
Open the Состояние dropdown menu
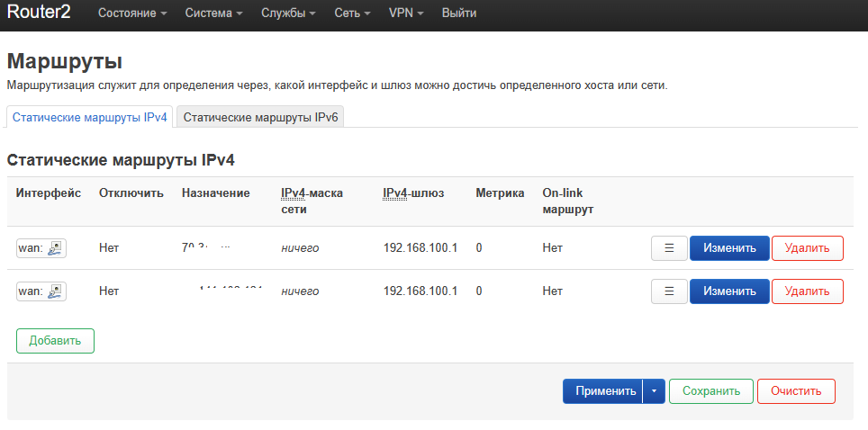(x=132, y=13)
